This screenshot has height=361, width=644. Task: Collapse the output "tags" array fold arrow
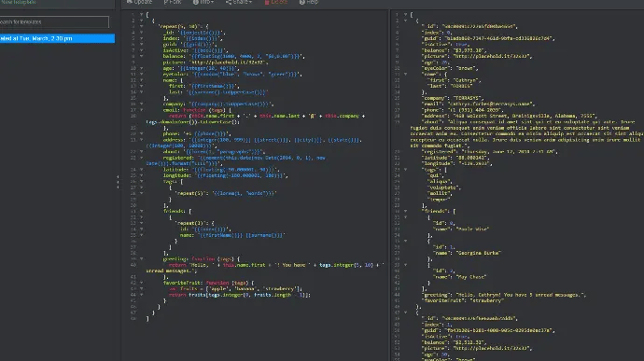click(x=405, y=169)
